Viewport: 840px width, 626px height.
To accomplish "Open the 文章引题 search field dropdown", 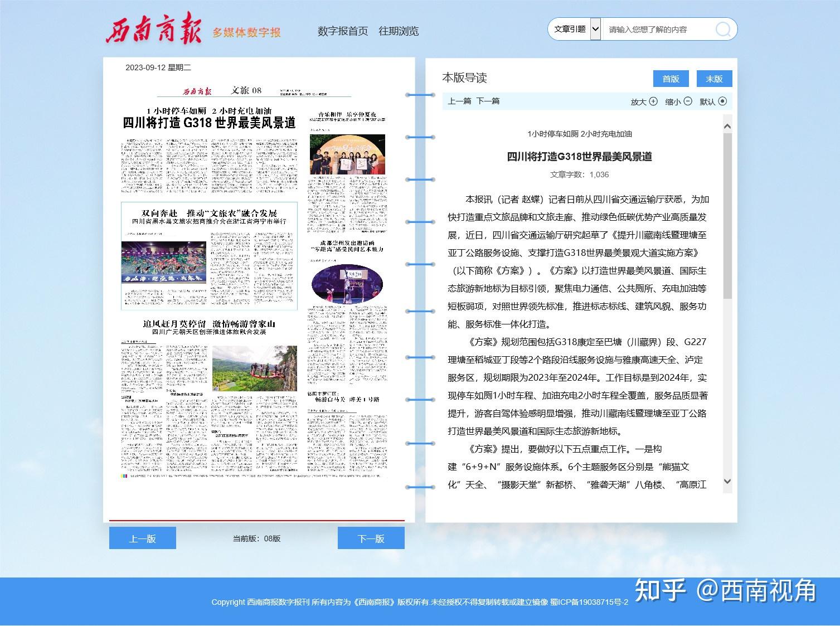I will (x=594, y=28).
